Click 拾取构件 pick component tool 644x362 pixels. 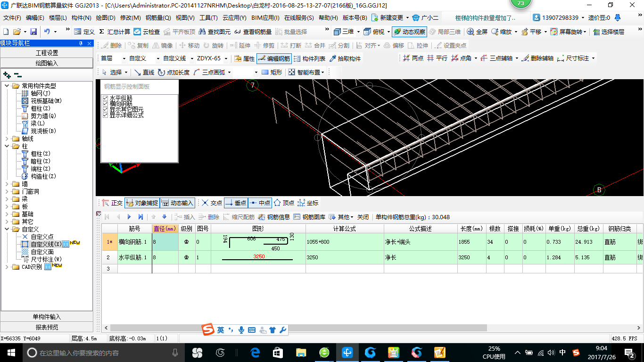(x=345, y=58)
